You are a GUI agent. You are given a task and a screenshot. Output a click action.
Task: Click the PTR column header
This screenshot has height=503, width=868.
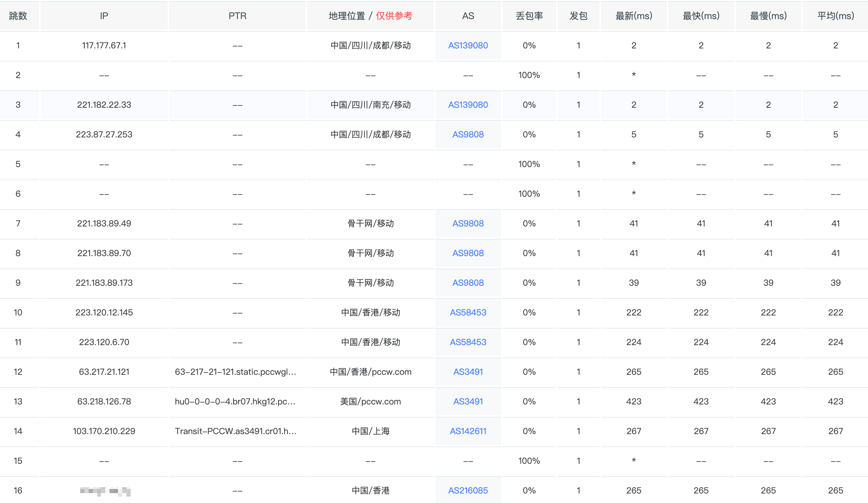tap(237, 16)
